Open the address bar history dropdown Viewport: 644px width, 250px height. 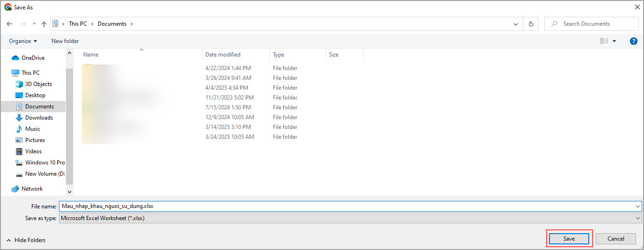click(x=516, y=24)
